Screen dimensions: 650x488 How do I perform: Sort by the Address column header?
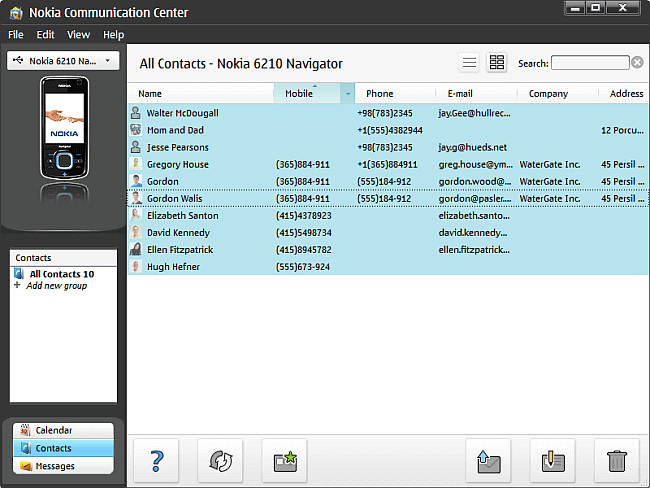tap(626, 94)
